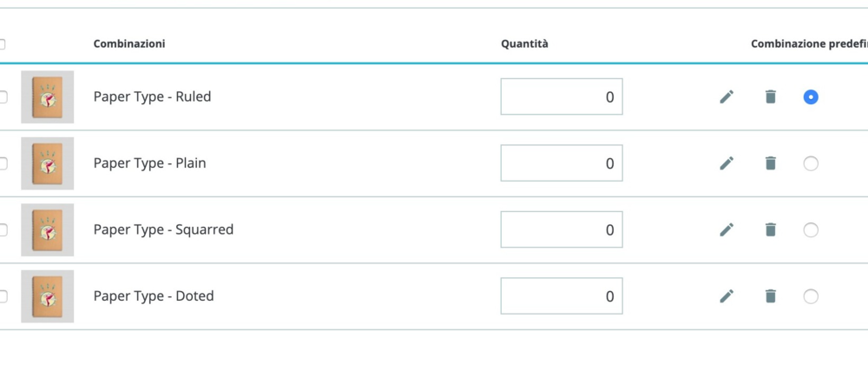Screen dimensions: 868x365
Task: Click the Paper Type - Doted thumbnail
Action: coord(47,296)
